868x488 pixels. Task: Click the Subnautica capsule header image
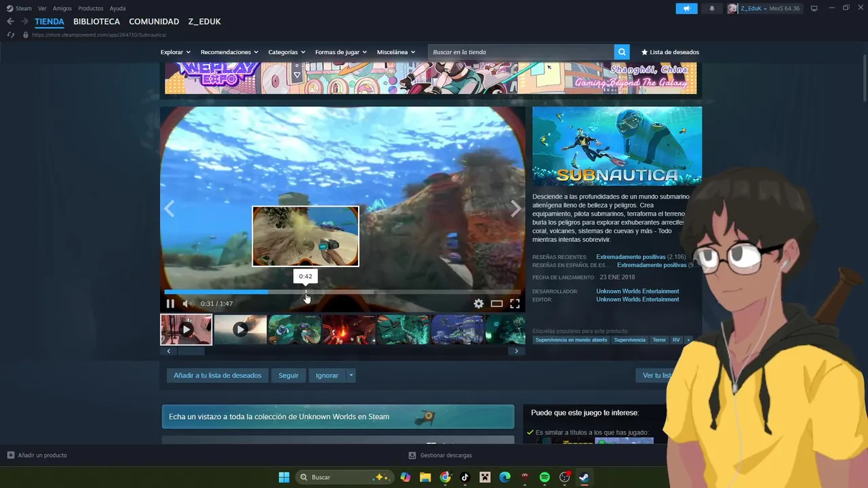pyautogui.click(x=617, y=146)
